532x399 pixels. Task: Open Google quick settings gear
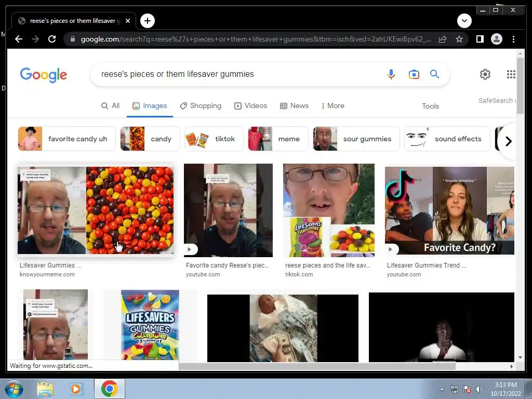(x=485, y=74)
